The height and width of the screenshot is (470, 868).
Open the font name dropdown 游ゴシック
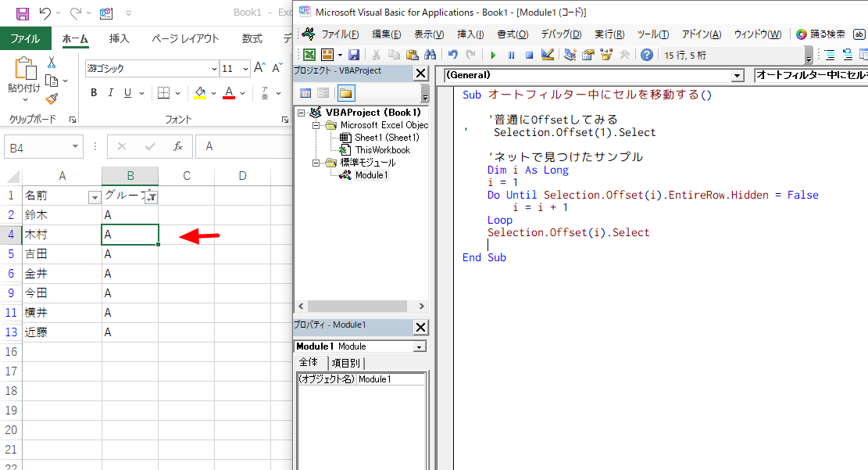(214, 69)
